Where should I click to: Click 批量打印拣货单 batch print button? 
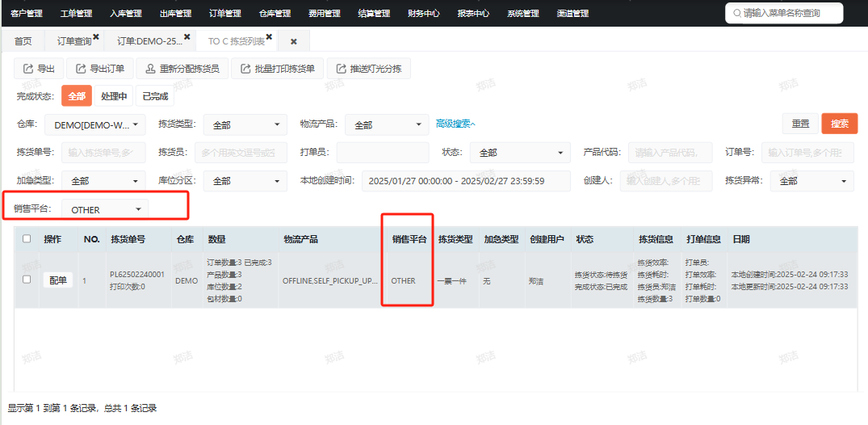point(277,69)
